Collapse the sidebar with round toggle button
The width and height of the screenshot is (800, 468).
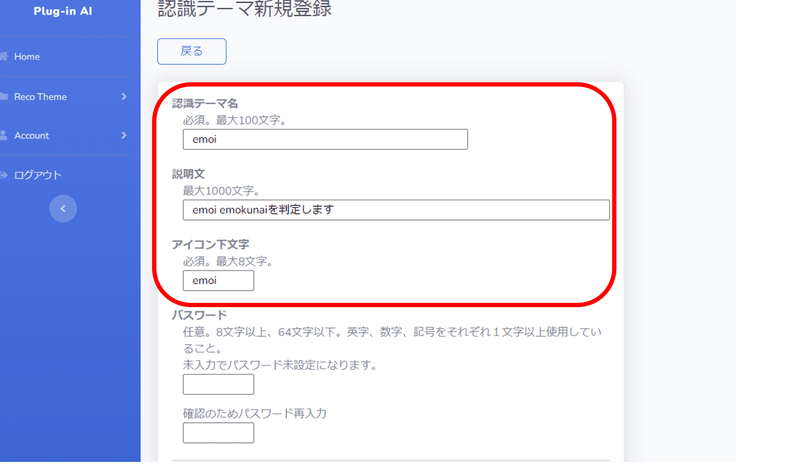[63, 208]
